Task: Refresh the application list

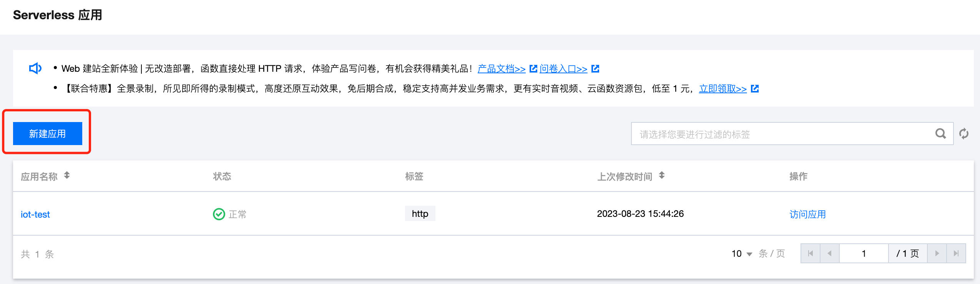Action: coord(964,134)
